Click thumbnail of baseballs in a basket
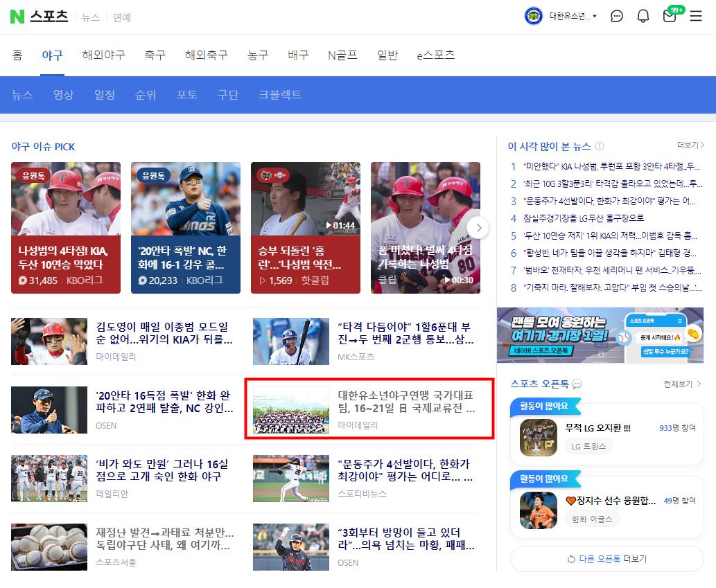Viewport: 716px width, 588px height. [x=49, y=547]
